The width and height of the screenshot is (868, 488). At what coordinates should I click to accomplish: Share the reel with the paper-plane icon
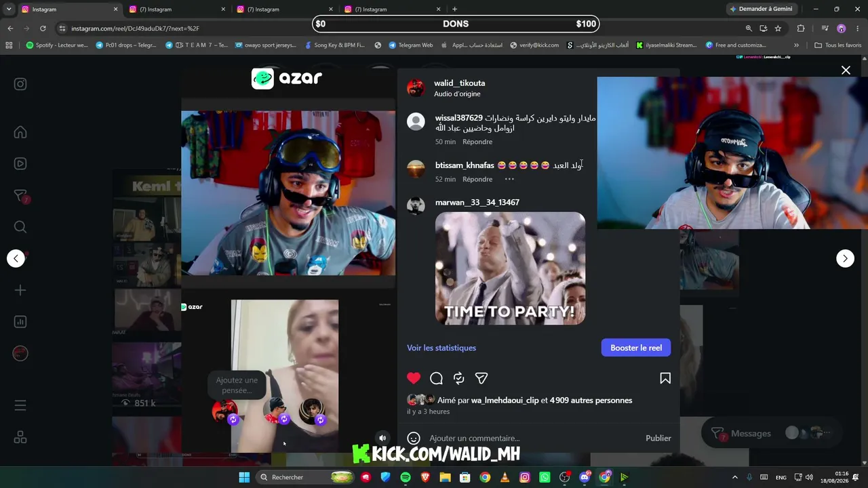point(481,378)
